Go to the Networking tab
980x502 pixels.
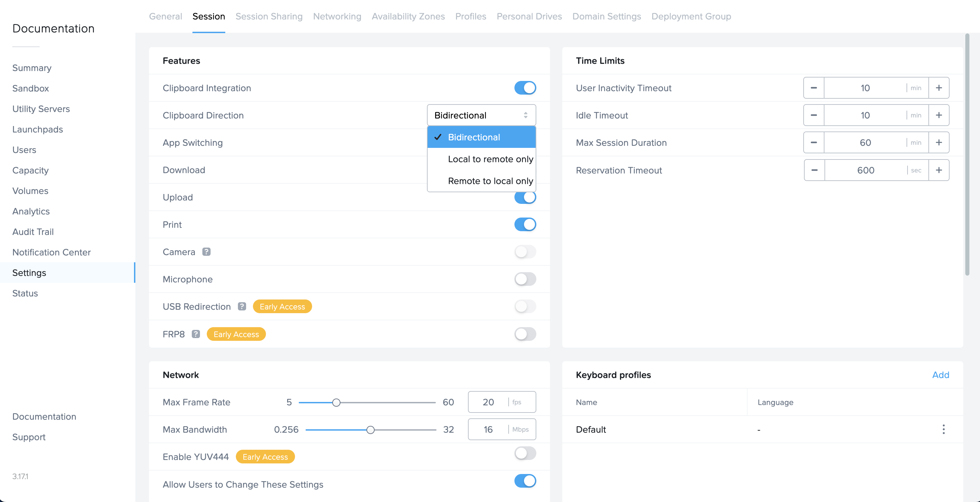tap(337, 16)
